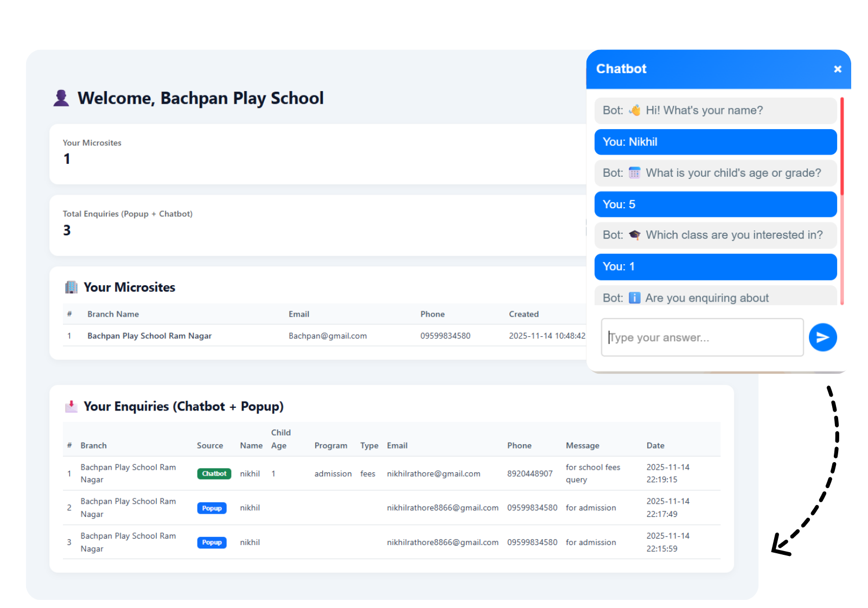Click the 'You: Nikhil' chat message

pyautogui.click(x=715, y=142)
